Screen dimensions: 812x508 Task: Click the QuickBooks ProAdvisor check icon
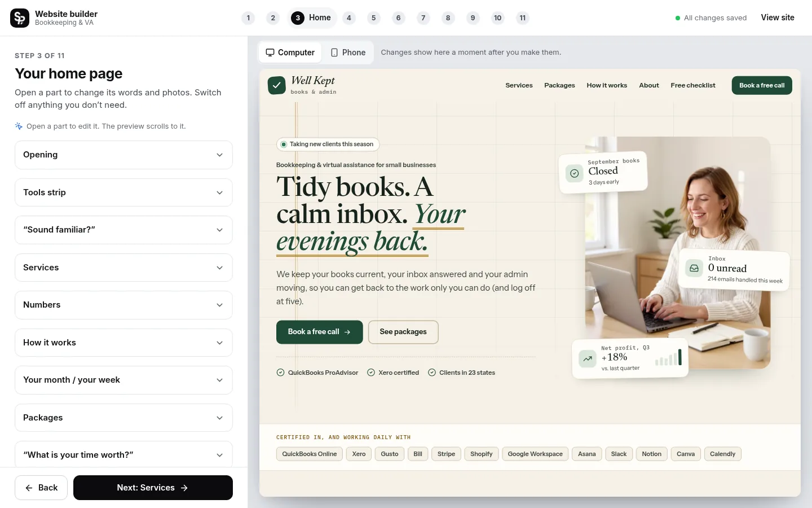click(280, 373)
